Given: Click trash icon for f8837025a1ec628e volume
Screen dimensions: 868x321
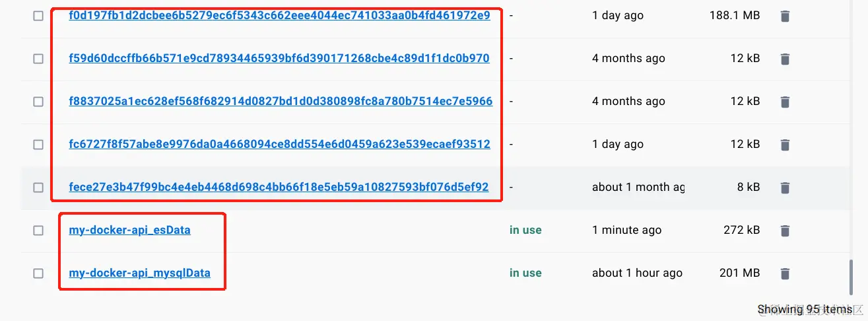Looking at the screenshot, I should (x=785, y=102).
